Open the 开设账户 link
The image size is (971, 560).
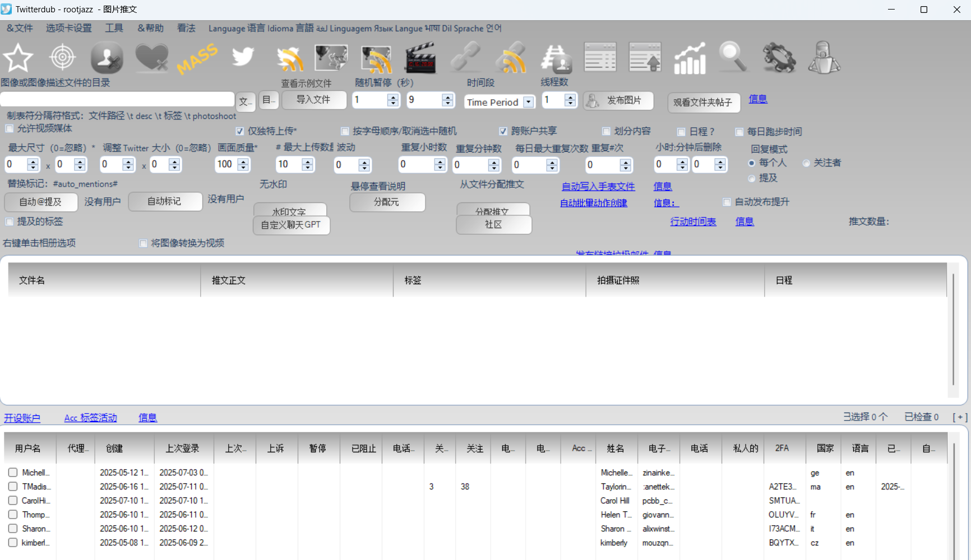coord(22,418)
